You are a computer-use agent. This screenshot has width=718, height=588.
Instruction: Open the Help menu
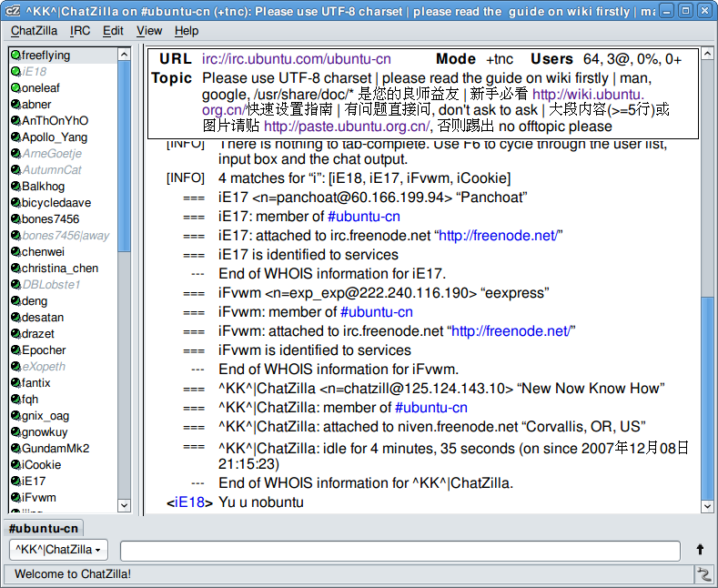187,31
